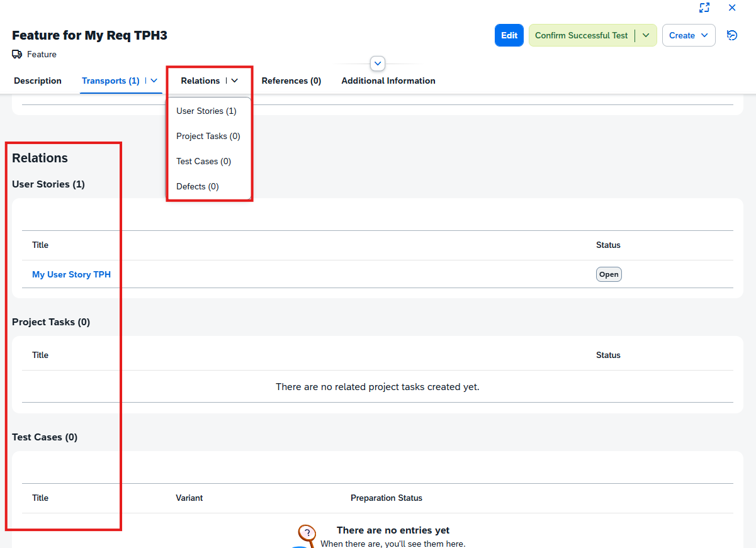This screenshot has height=548, width=756.
Task: Click the Edit button
Action: [509, 35]
